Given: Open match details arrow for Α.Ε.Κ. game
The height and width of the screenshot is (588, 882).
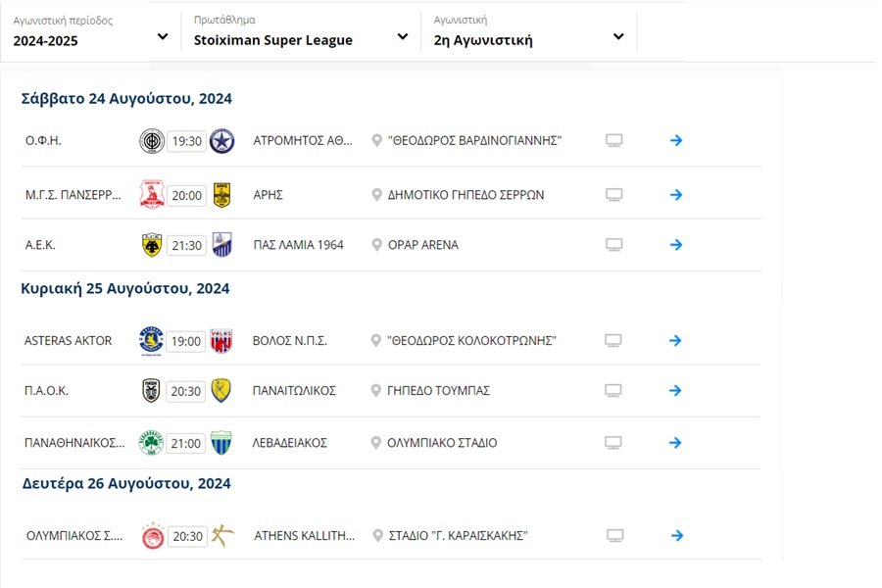Looking at the screenshot, I should click(x=675, y=245).
